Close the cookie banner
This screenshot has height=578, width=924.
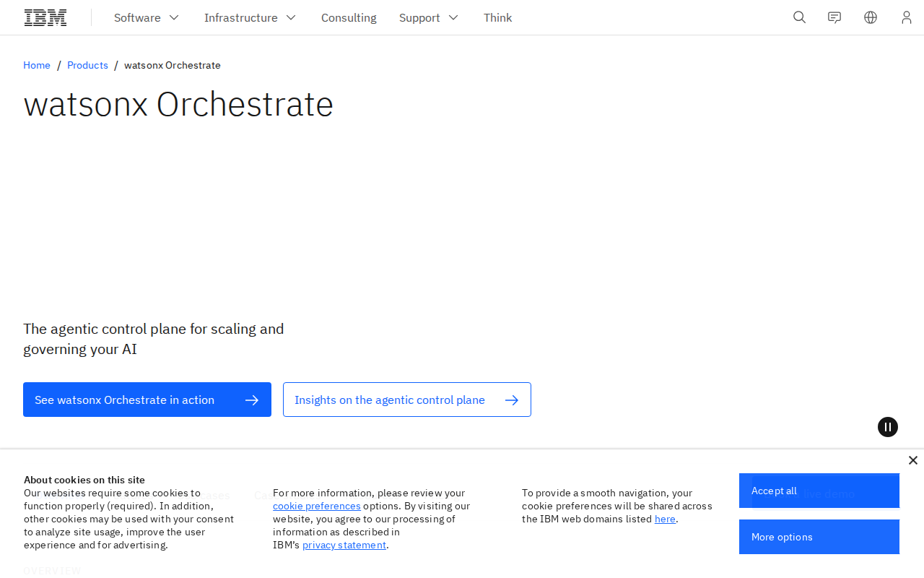pos(913,460)
